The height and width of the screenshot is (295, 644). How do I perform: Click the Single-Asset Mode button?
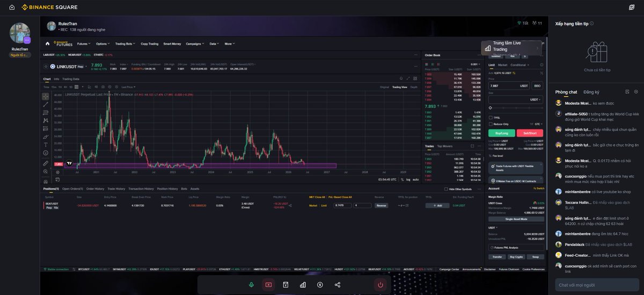coord(516,219)
